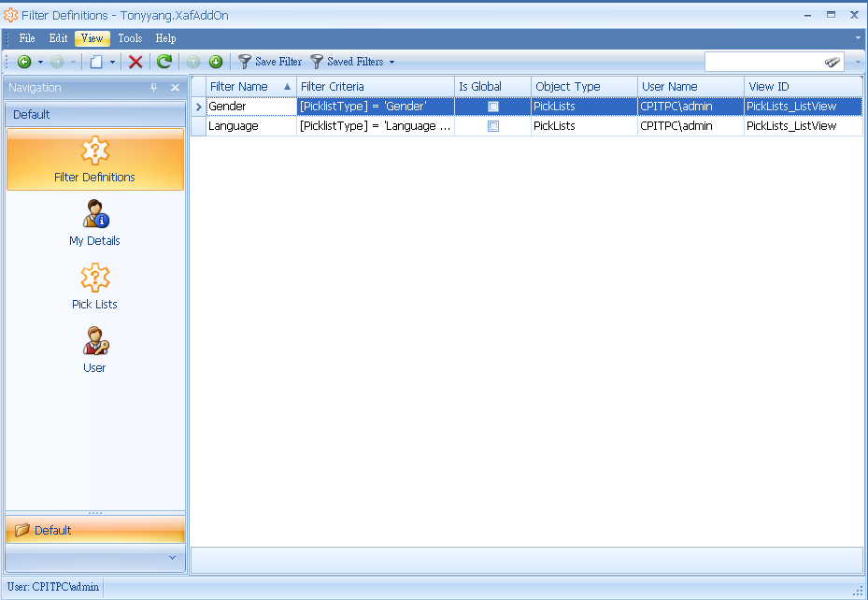Close the Navigation panel
This screenshot has height=600, width=868.
pyautogui.click(x=175, y=88)
